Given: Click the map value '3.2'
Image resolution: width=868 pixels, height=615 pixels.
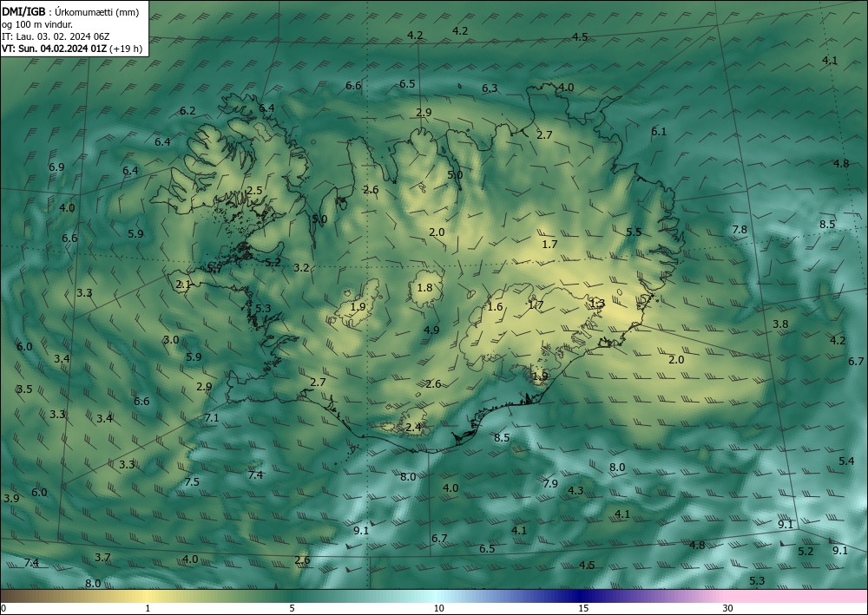Looking at the screenshot, I should click(x=301, y=268).
